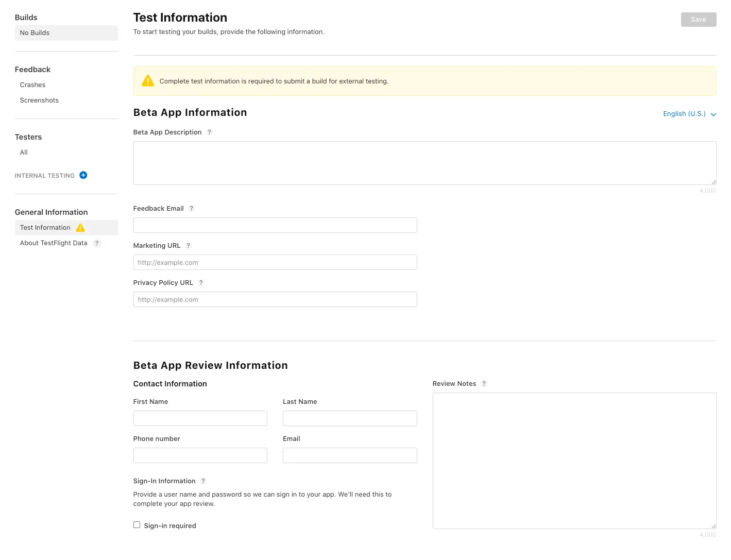The image size is (731, 560).
Task: Click the Sign-In Information help icon
Action: 203,481
